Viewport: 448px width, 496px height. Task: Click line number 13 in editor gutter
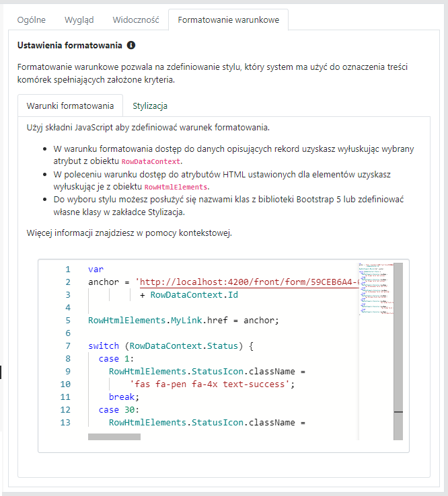point(65,422)
